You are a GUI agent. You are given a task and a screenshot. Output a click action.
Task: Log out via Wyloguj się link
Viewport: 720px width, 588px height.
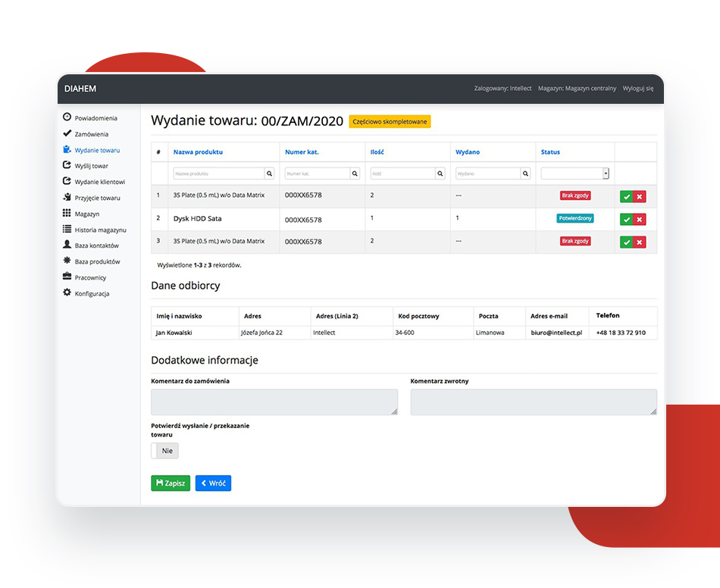[x=638, y=88]
